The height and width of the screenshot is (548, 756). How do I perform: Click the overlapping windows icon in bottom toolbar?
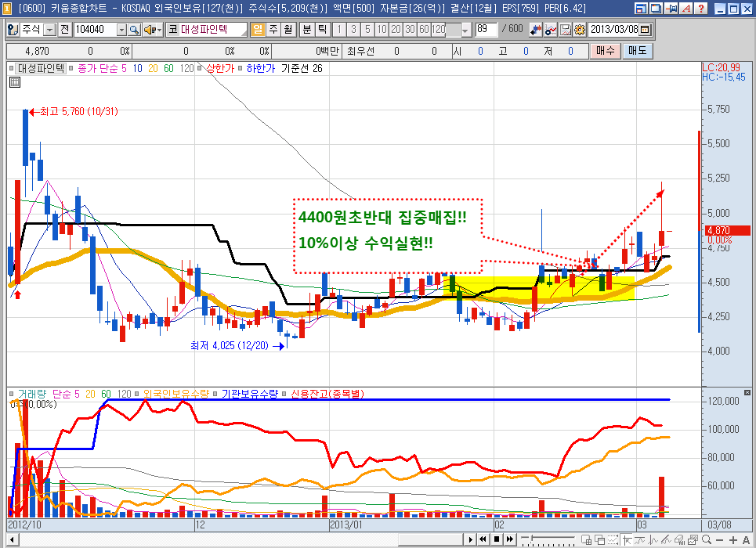point(600,540)
